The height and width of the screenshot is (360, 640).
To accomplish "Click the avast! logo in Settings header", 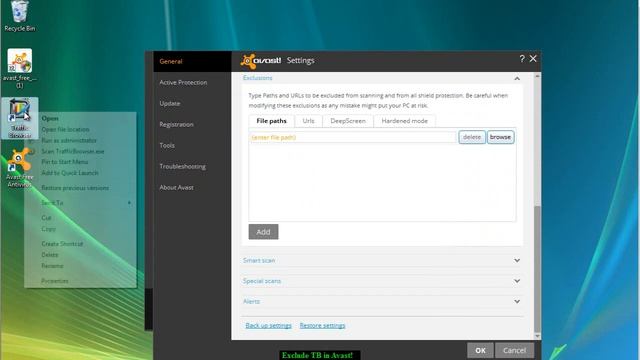I will coord(260,61).
